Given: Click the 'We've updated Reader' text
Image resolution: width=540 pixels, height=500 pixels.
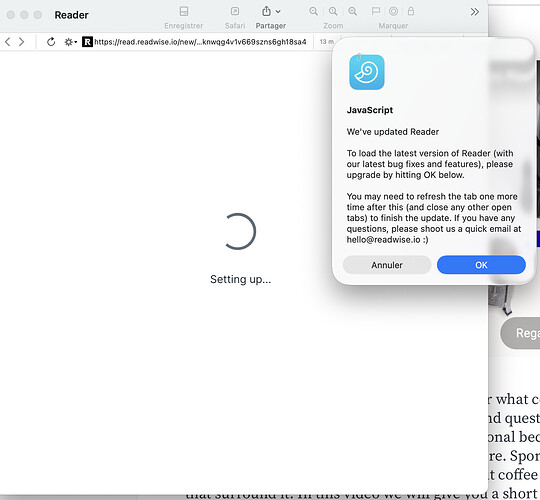Looking at the screenshot, I should tap(393, 132).
